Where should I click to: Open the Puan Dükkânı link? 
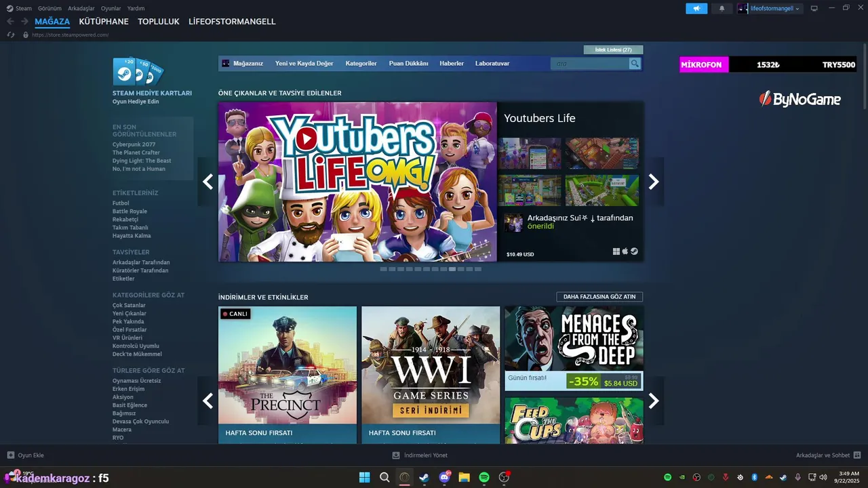[x=408, y=64]
